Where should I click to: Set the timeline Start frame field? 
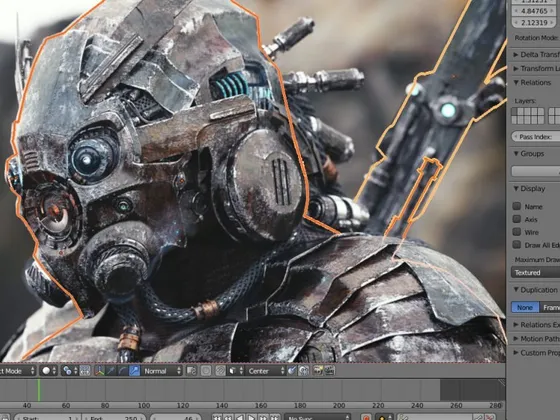(48, 418)
